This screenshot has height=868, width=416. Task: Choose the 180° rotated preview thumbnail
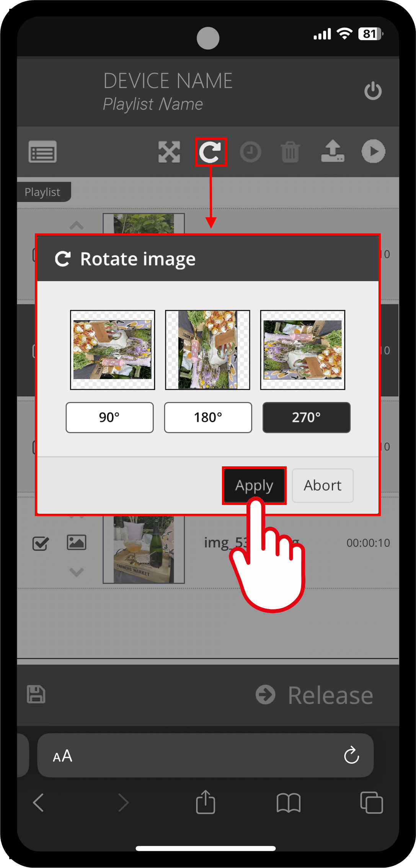pyautogui.click(x=207, y=350)
